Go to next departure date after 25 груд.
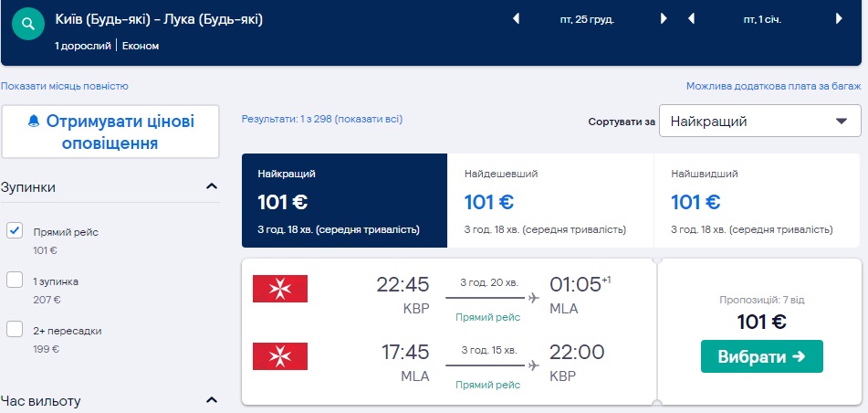Viewport: 868px width, 413px height. click(664, 18)
